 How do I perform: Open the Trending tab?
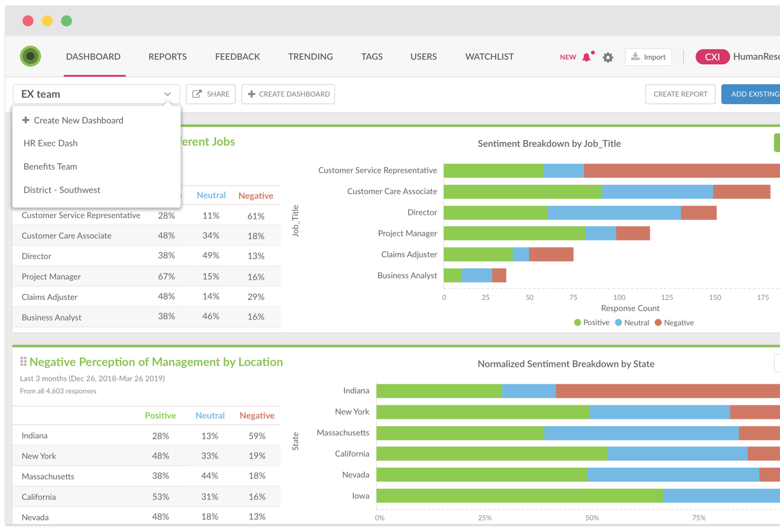point(310,56)
